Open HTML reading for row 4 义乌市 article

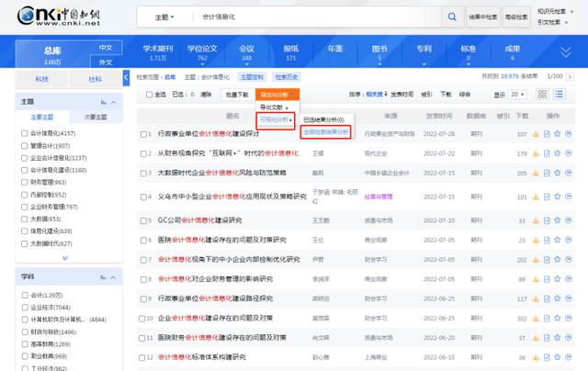click(547, 197)
